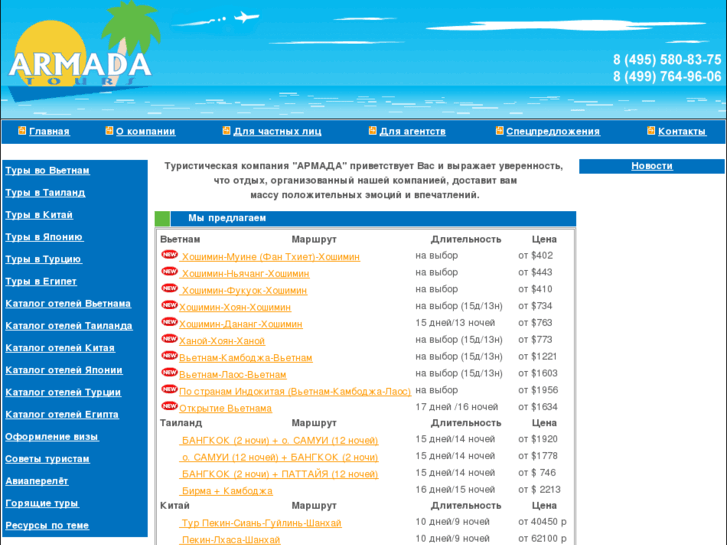This screenshot has height=545, width=727.
Task: Open Бирма + Камбоджа tour link
Action: 227,491
